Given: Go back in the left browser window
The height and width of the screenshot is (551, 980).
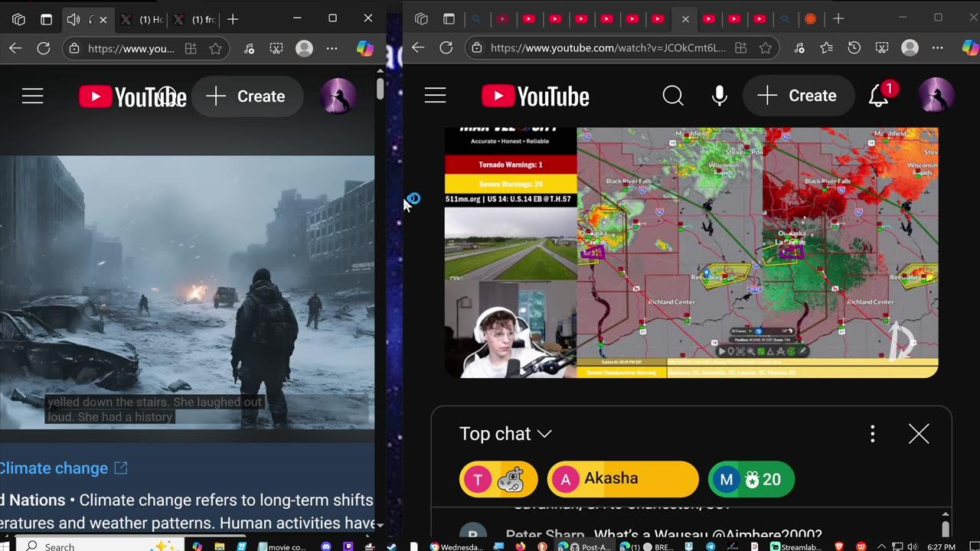Looking at the screenshot, I should pyautogui.click(x=15, y=48).
